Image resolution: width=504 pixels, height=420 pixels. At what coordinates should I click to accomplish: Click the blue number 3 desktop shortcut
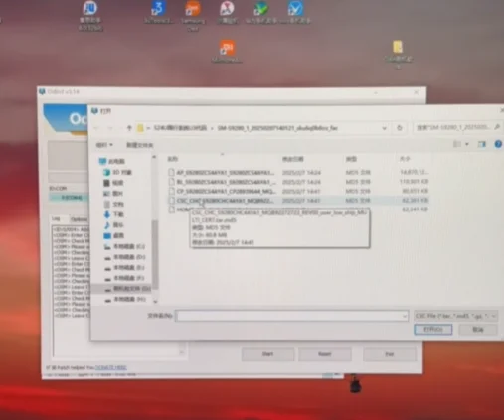tap(158, 8)
